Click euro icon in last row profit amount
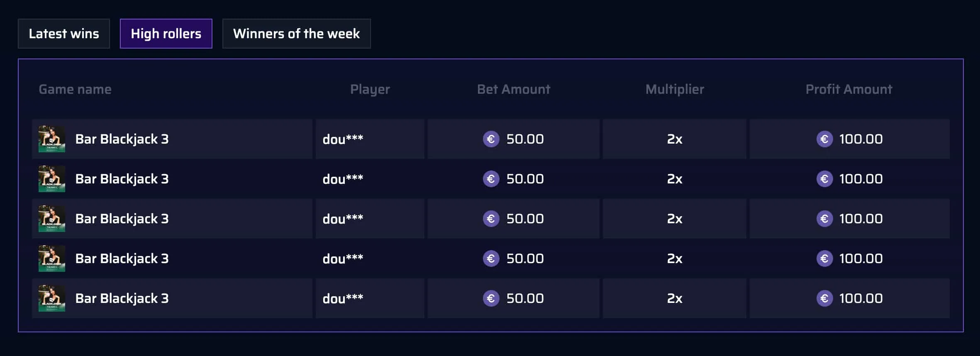Viewport: 980px width, 356px height. tap(825, 298)
